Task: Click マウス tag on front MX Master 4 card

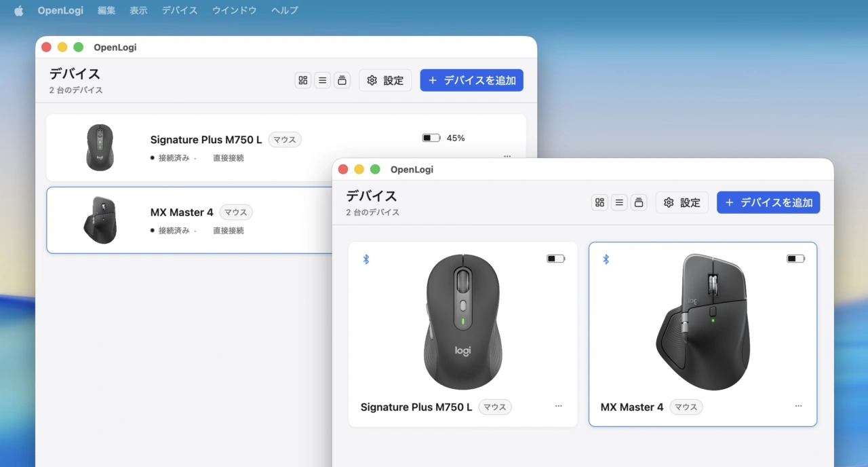Action: click(686, 407)
